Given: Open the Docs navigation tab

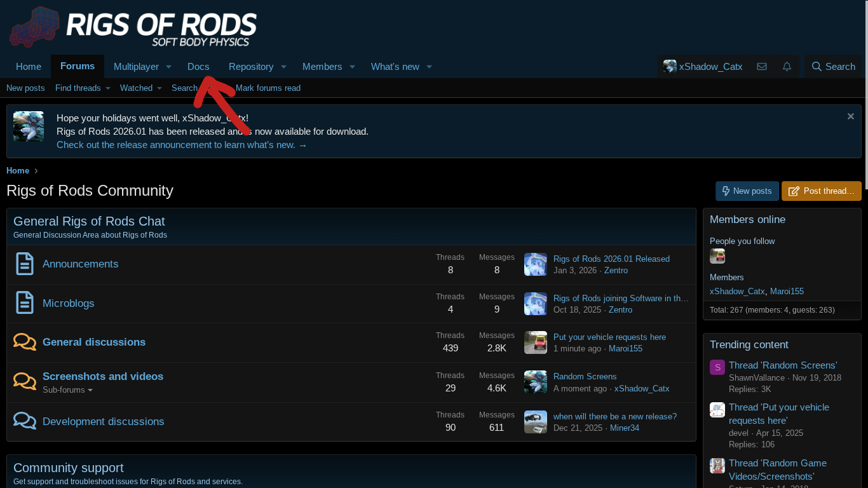Looking at the screenshot, I should [x=198, y=67].
